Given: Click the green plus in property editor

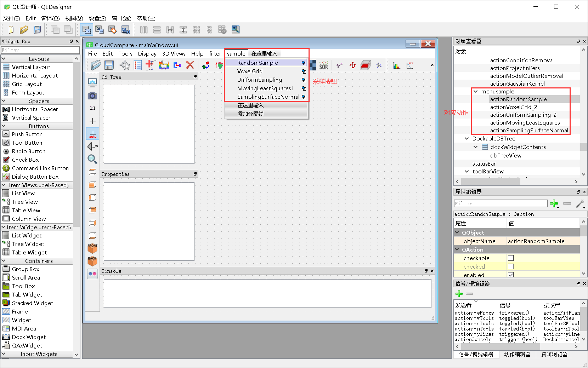Looking at the screenshot, I should tap(554, 203).
